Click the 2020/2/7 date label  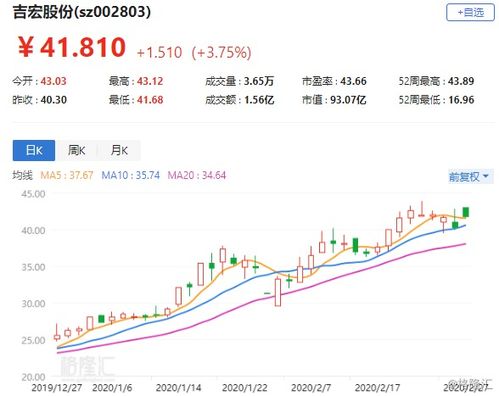click(311, 388)
